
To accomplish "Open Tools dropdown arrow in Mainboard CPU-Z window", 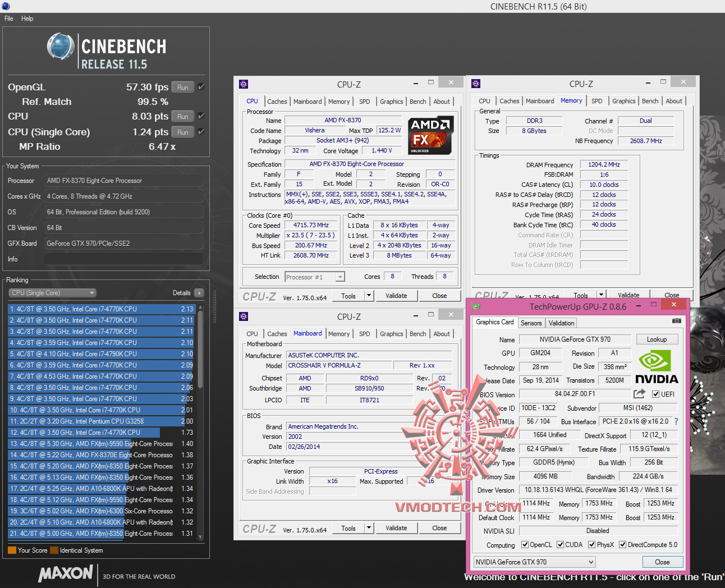I will 369,528.
